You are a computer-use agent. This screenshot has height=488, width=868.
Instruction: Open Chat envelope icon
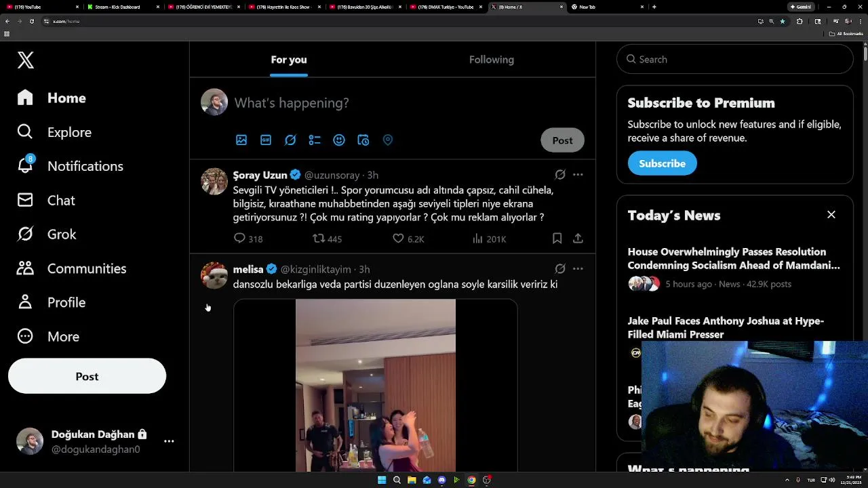coord(25,200)
